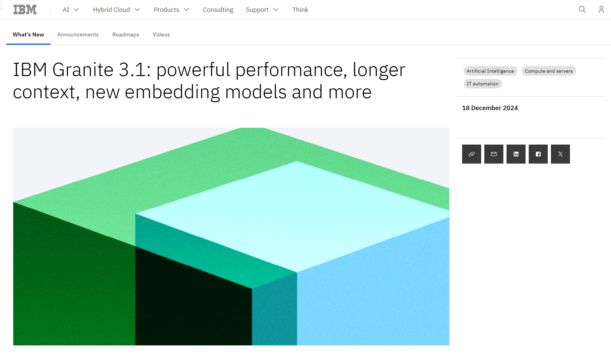Share article by email icon
This screenshot has height=364, width=611.
pyautogui.click(x=494, y=154)
